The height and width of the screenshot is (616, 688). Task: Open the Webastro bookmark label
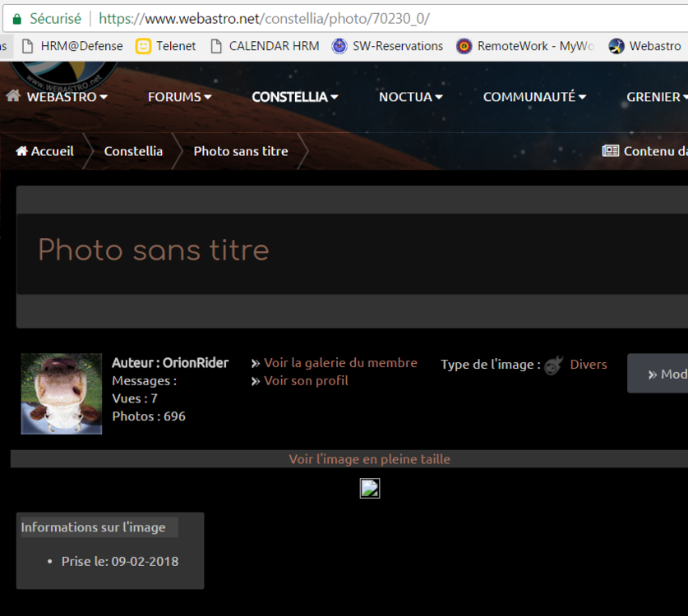tap(655, 46)
